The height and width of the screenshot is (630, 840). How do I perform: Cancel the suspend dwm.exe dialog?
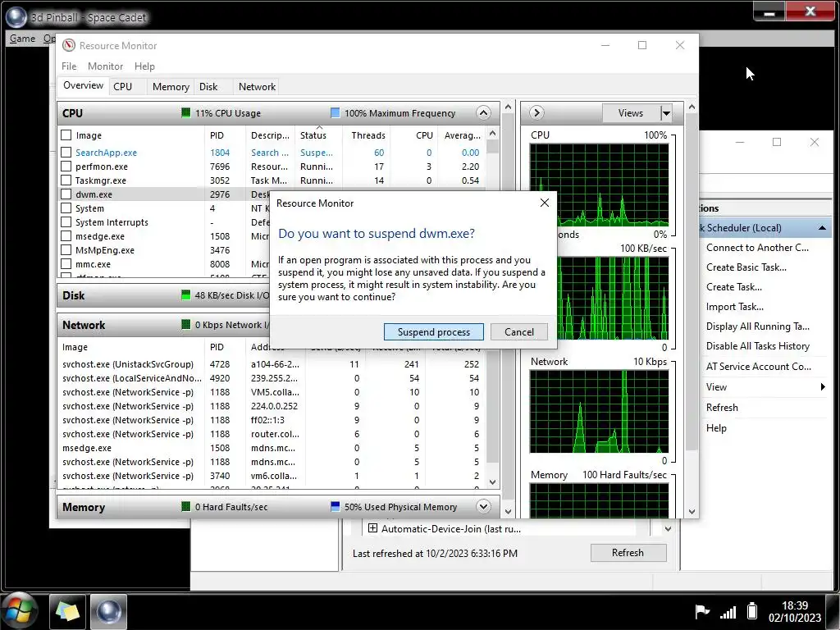(x=518, y=331)
